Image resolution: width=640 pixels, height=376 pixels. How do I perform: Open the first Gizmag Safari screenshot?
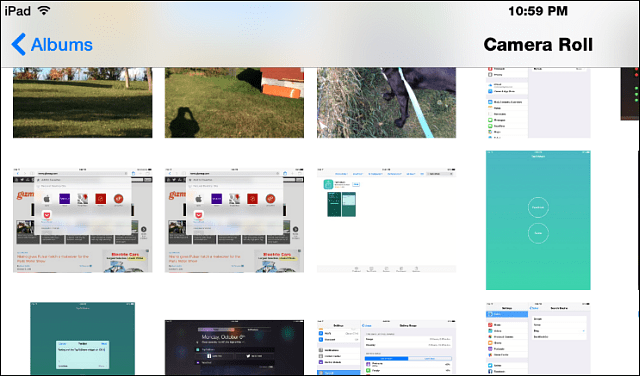tap(82, 220)
